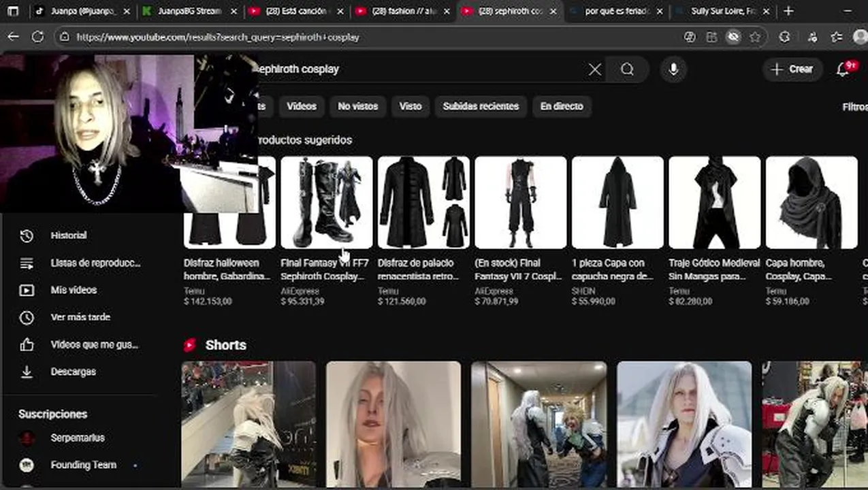Viewport: 868px width, 490px height.
Task: Filter results by En directo chip
Action: click(x=562, y=106)
